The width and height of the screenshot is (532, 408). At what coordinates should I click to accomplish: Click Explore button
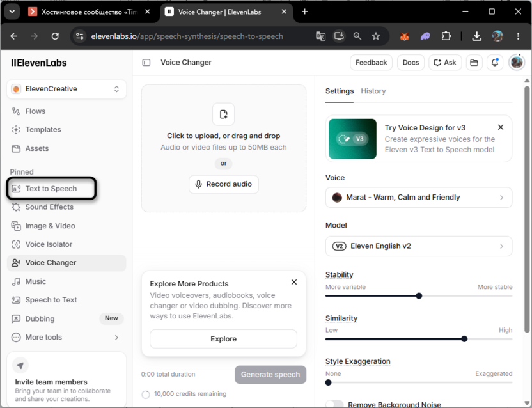[223, 339]
